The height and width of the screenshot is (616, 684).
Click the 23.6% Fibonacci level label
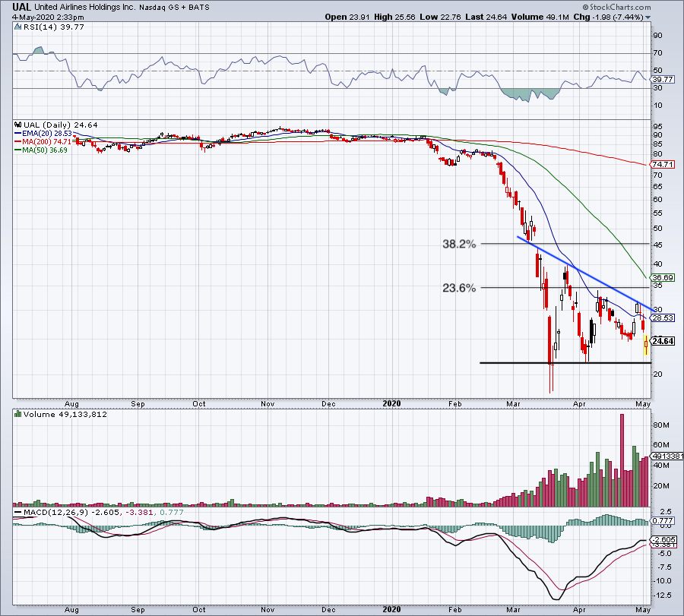click(x=458, y=288)
